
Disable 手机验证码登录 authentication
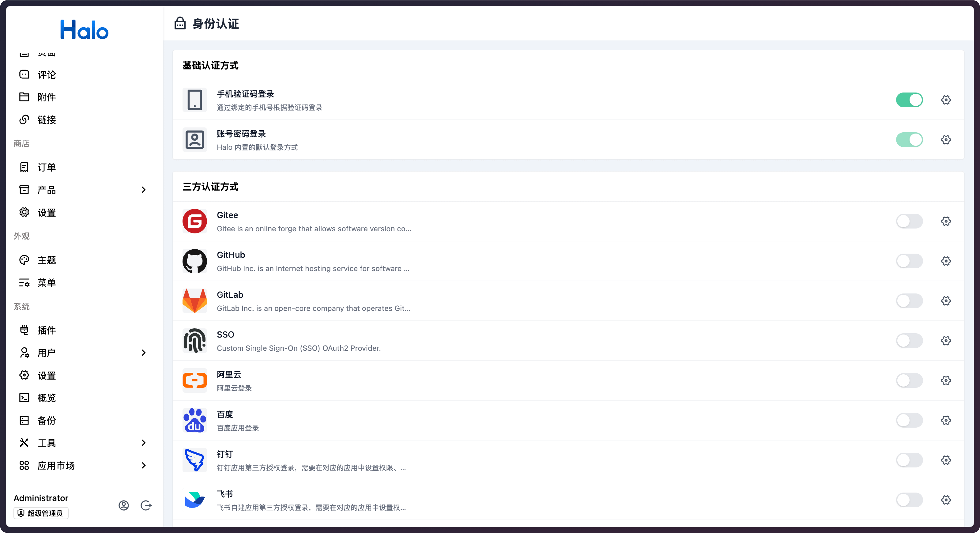click(909, 100)
